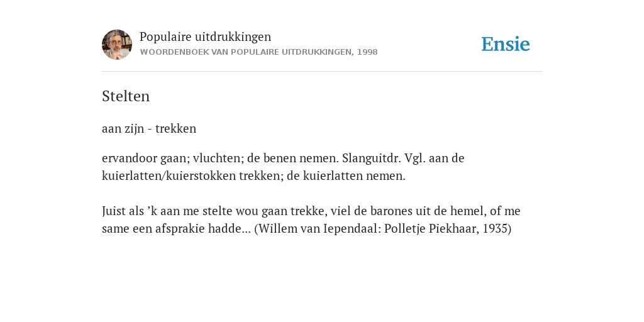Click the closing words 'kuierlatten nemen.'
This screenshot has height=322, width=644.
click(x=354, y=176)
